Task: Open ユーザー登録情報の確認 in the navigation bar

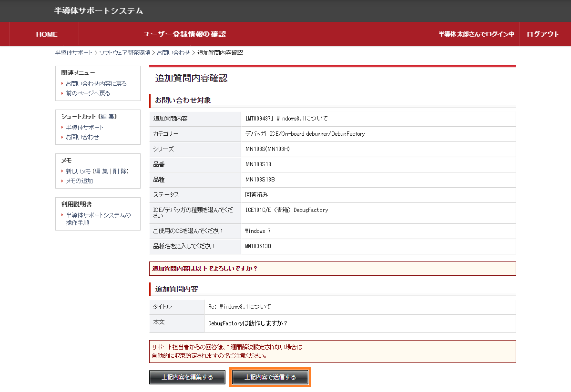Action: point(184,34)
